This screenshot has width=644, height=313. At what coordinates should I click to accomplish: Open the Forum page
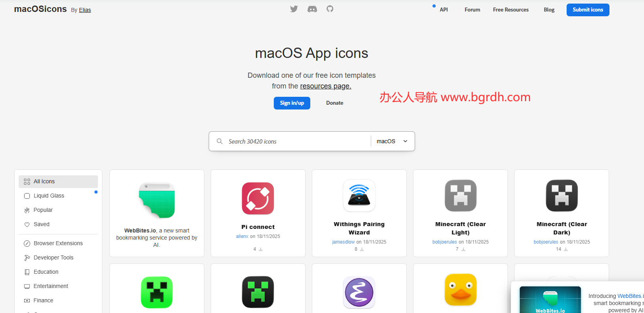coord(472,10)
